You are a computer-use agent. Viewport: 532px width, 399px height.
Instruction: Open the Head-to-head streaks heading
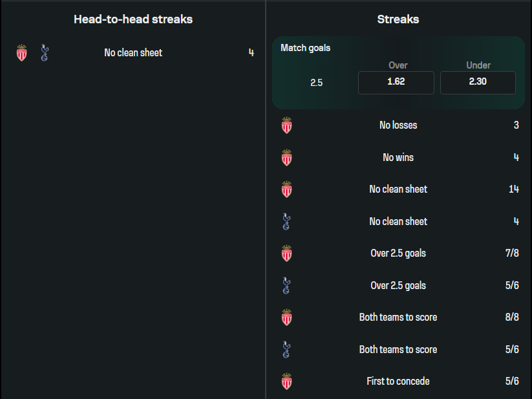tap(133, 19)
